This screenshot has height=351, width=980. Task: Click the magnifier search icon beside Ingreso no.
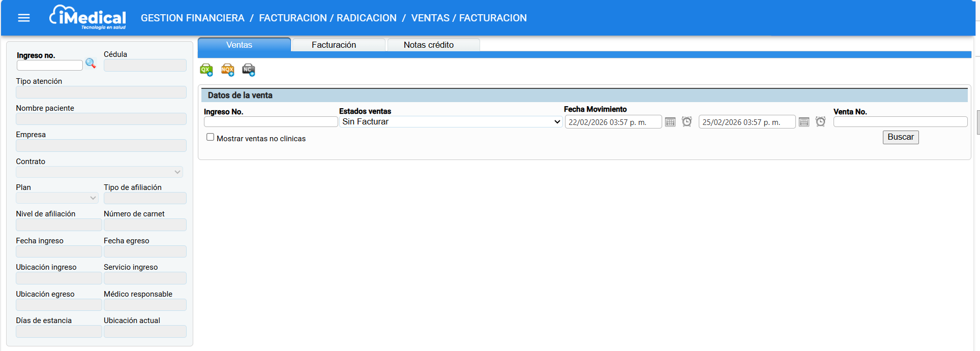click(91, 63)
